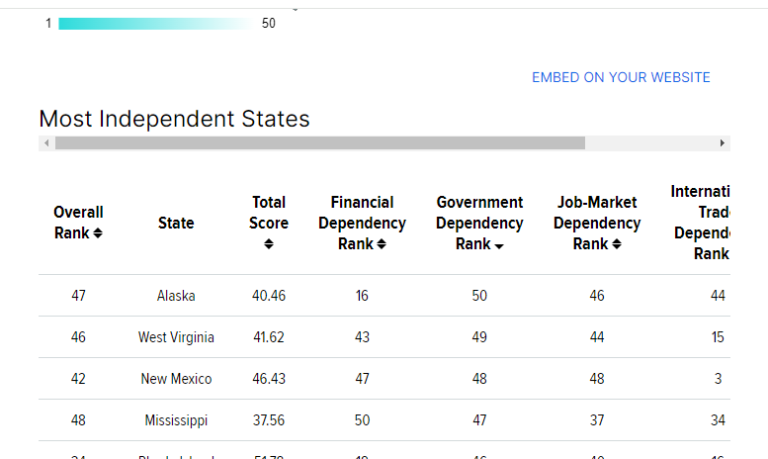This screenshot has height=459, width=768.
Task: Select Mississippi's total score 37.56
Action: click(x=269, y=421)
